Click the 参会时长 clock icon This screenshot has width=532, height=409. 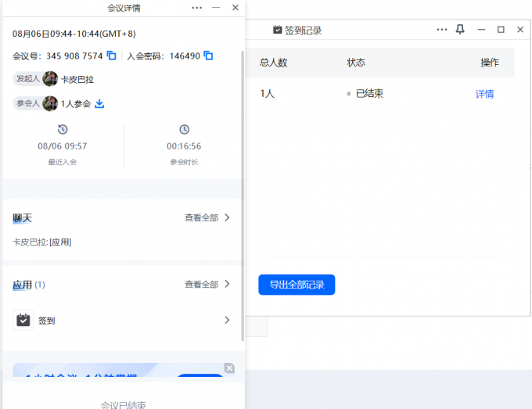(184, 129)
